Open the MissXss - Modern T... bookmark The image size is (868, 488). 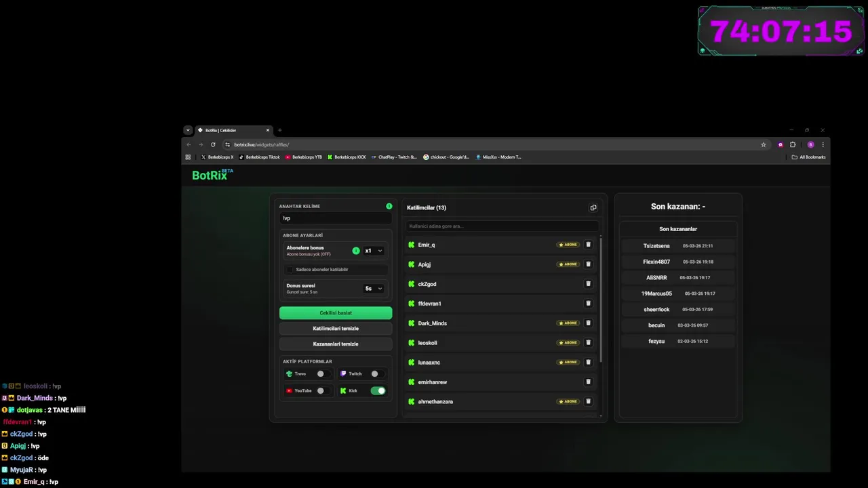tap(498, 157)
